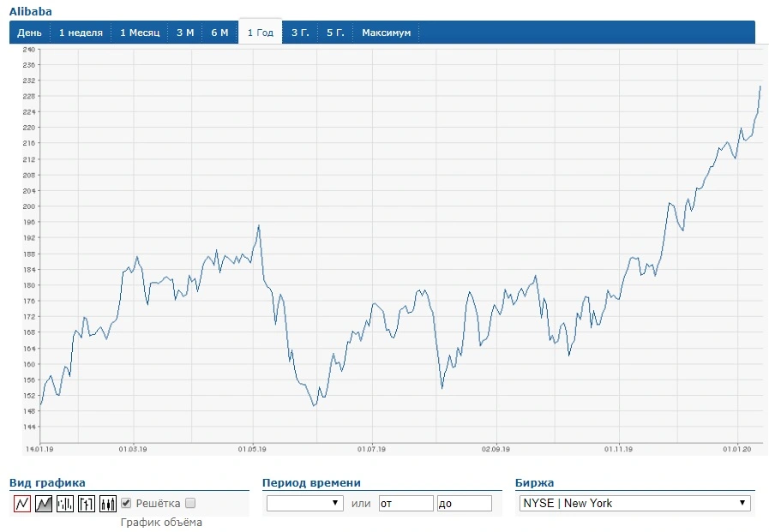Select the filled area chart icon

tap(44, 503)
